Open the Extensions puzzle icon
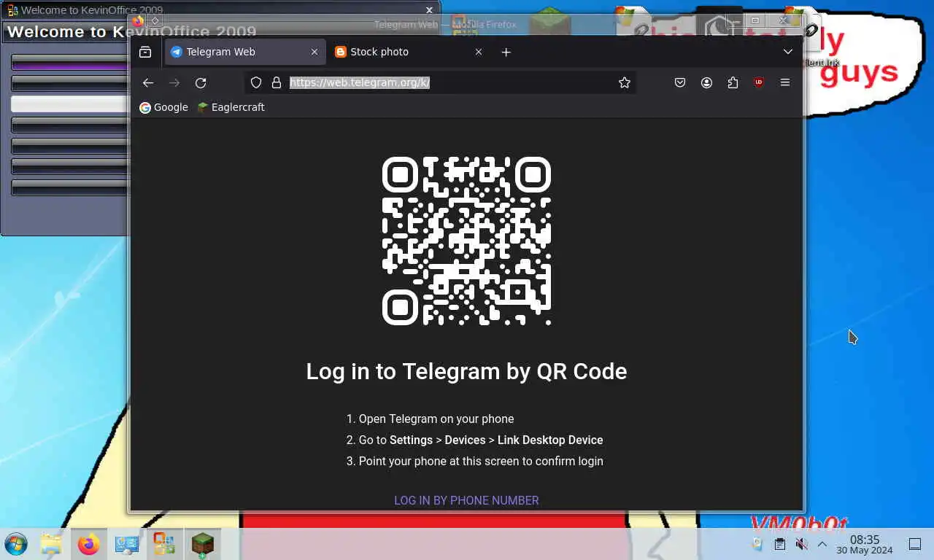 click(x=733, y=82)
